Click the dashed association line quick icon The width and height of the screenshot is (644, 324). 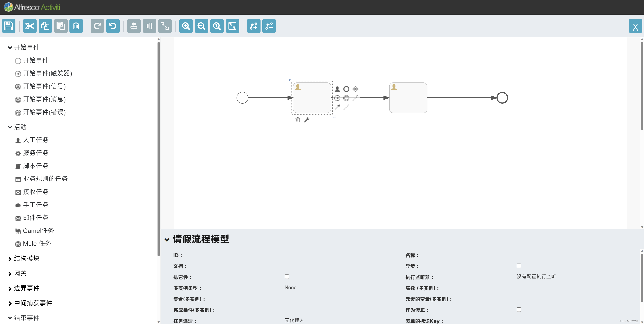click(346, 107)
